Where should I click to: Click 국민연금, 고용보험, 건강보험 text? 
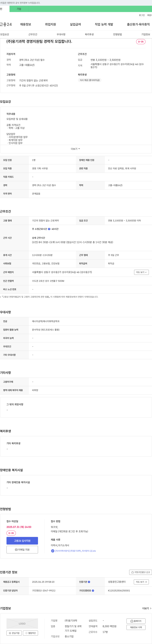click(x=46, y=264)
